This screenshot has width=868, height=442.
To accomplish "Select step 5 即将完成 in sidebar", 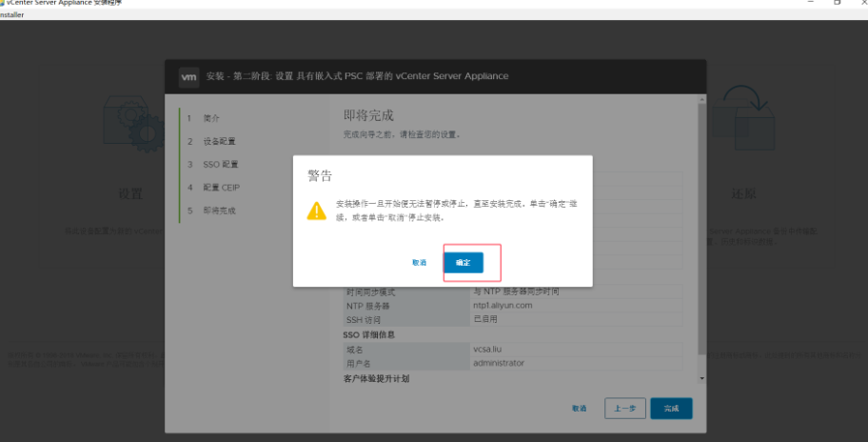I will (x=211, y=211).
